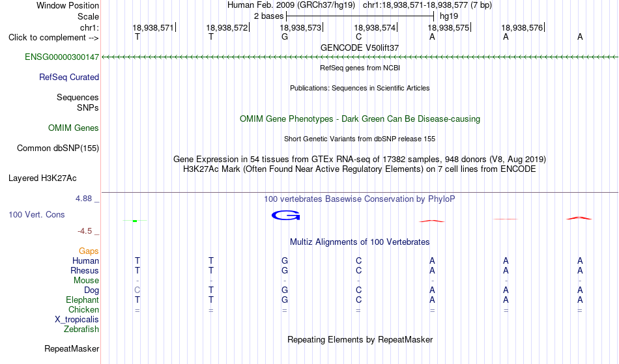
Task: Open Common dbSNP(155) track settings
Action: point(58,148)
